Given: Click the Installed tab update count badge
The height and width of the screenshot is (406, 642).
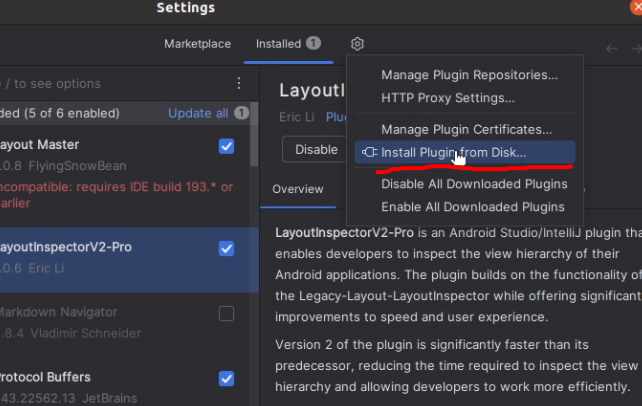Looking at the screenshot, I should coord(313,43).
